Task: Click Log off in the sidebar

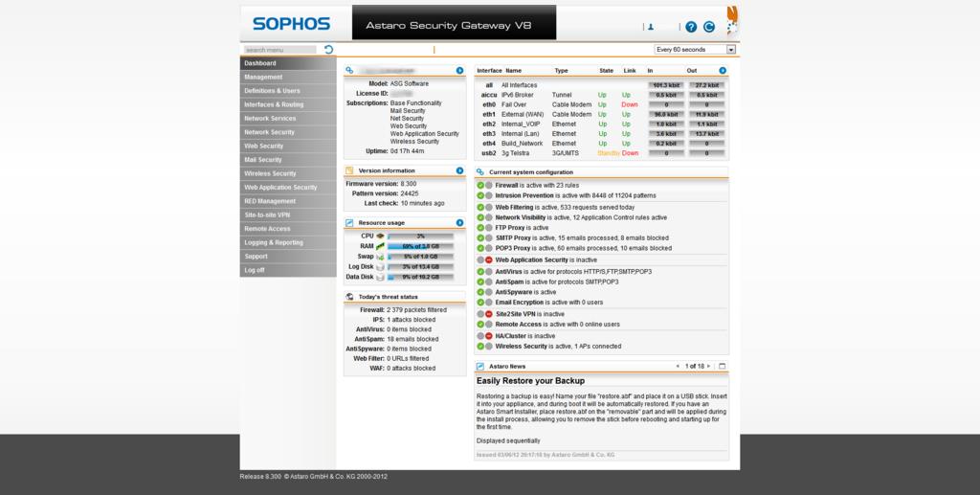Action: point(288,270)
